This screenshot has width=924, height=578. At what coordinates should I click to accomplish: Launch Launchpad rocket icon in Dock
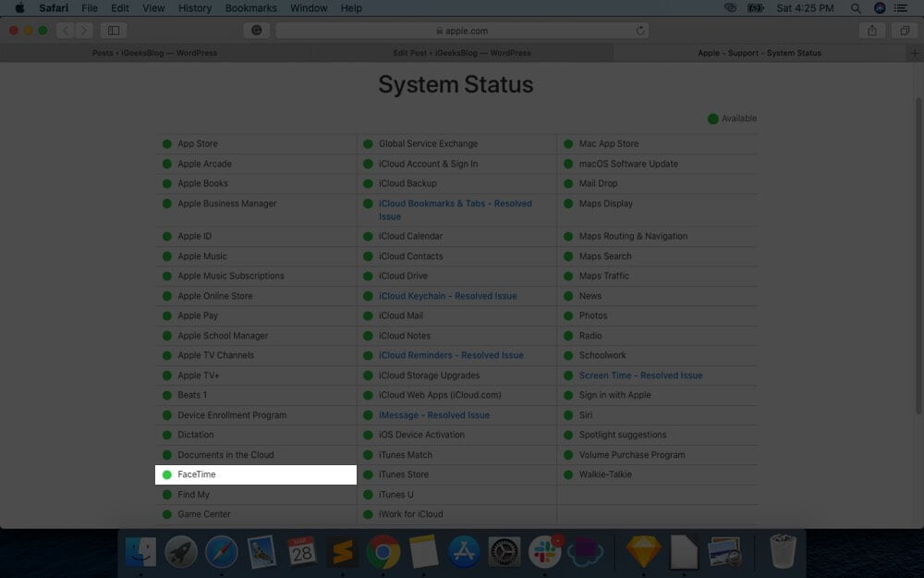(x=181, y=552)
